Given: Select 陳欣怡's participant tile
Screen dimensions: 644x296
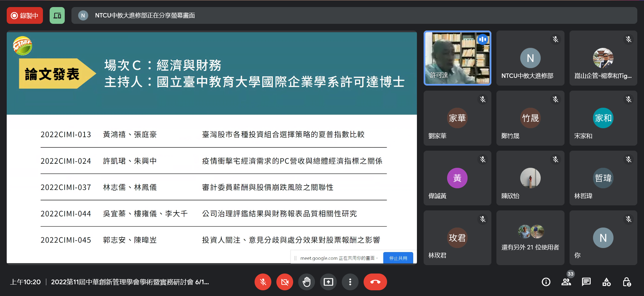Looking at the screenshot, I should 530,178.
